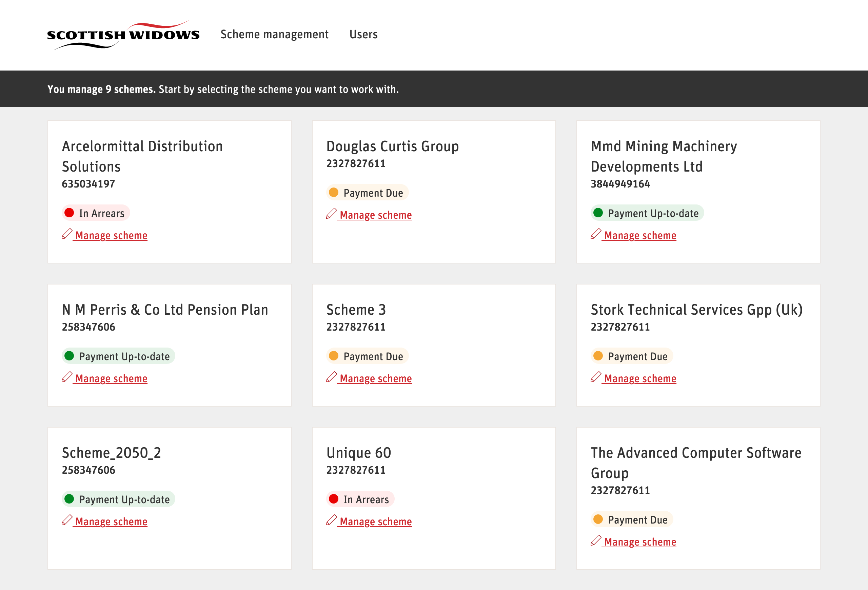The height and width of the screenshot is (590, 868).
Task: Click Payment Up-to-date badge on Scheme_2050_2 card
Action: 118,499
